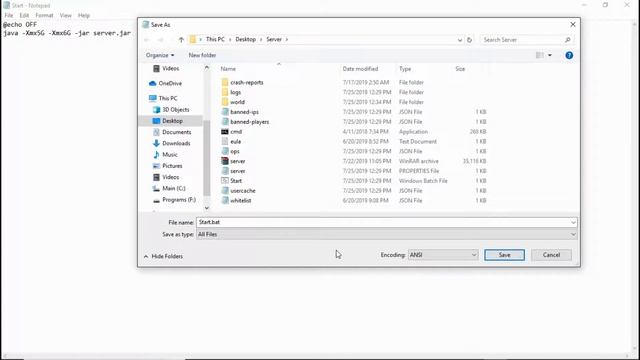The image size is (640, 360).
Task: Refresh the Server folder listing
Action: pyautogui.click(x=469, y=40)
